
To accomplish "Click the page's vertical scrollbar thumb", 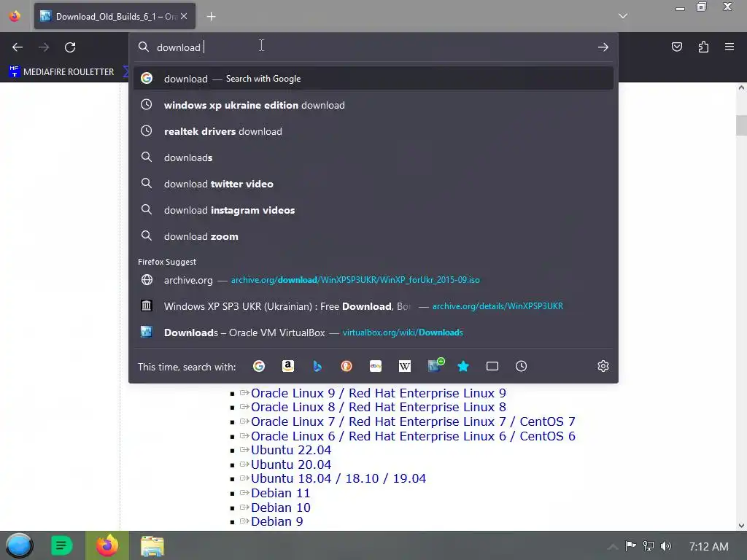I will pyautogui.click(x=741, y=125).
